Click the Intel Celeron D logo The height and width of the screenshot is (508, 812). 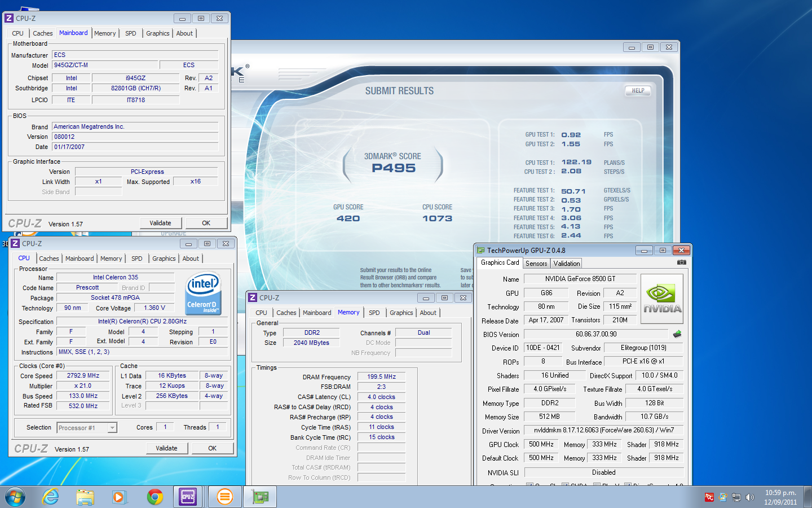(x=203, y=294)
